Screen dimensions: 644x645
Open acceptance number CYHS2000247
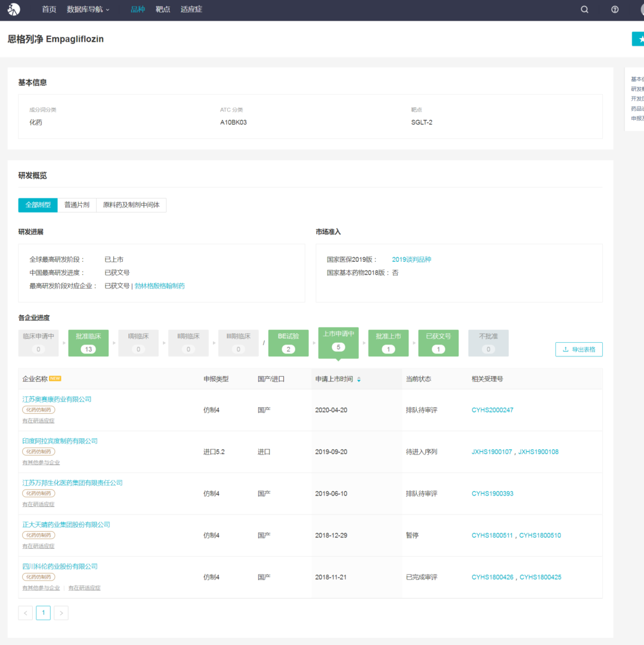tap(493, 410)
